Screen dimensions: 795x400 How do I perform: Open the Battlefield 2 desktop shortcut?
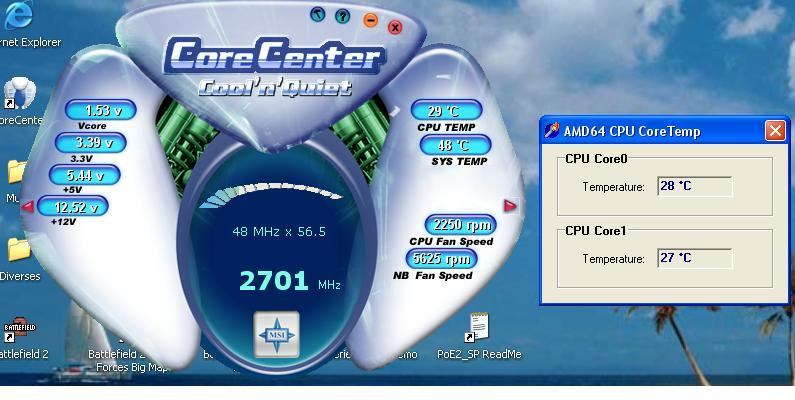[20, 338]
